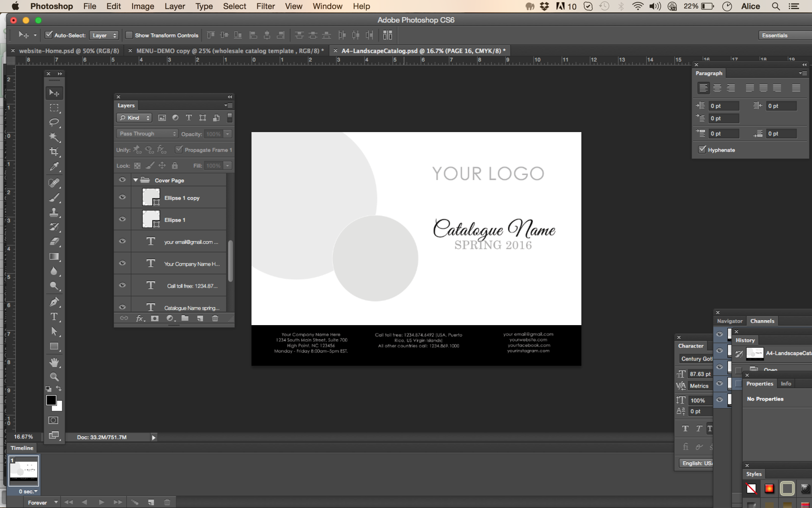
Task: Select the Move tool in the toolbox
Action: [54, 93]
